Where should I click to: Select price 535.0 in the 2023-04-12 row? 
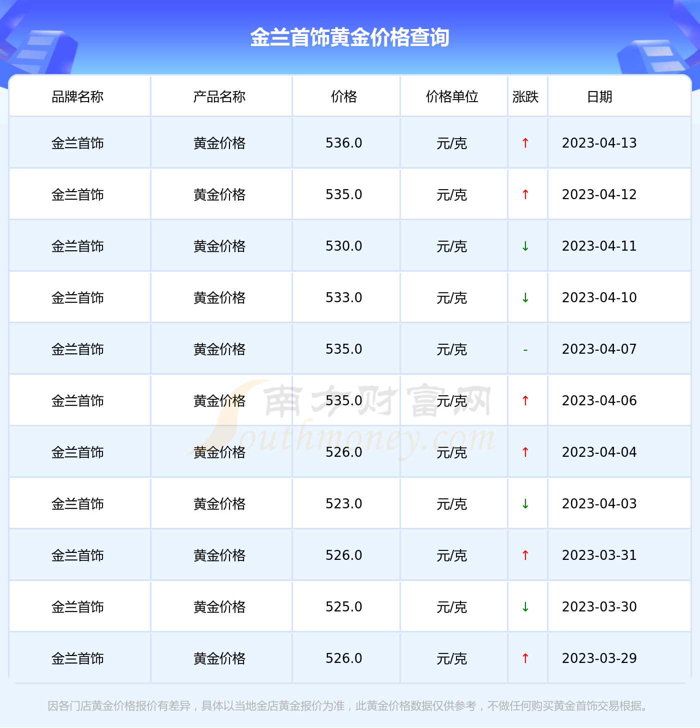tap(344, 195)
